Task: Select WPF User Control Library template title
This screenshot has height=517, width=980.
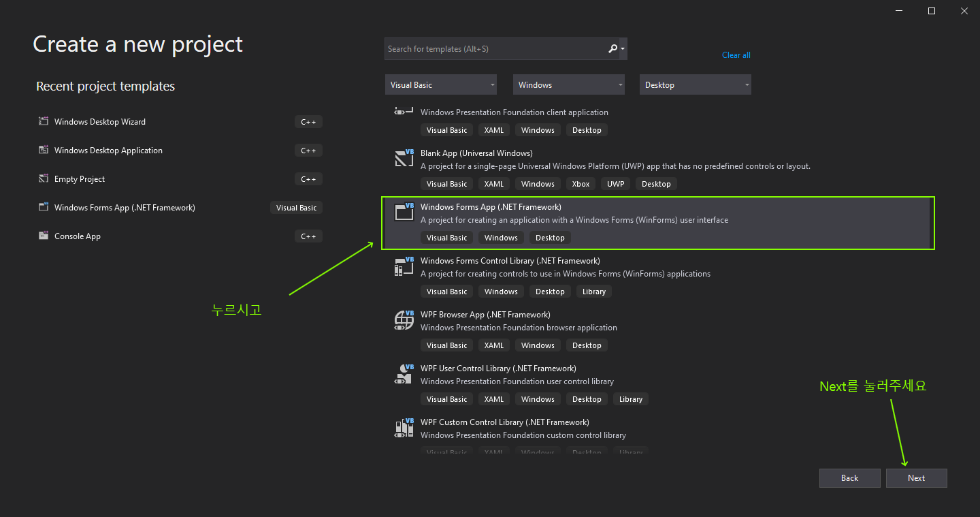Action: 498,369
